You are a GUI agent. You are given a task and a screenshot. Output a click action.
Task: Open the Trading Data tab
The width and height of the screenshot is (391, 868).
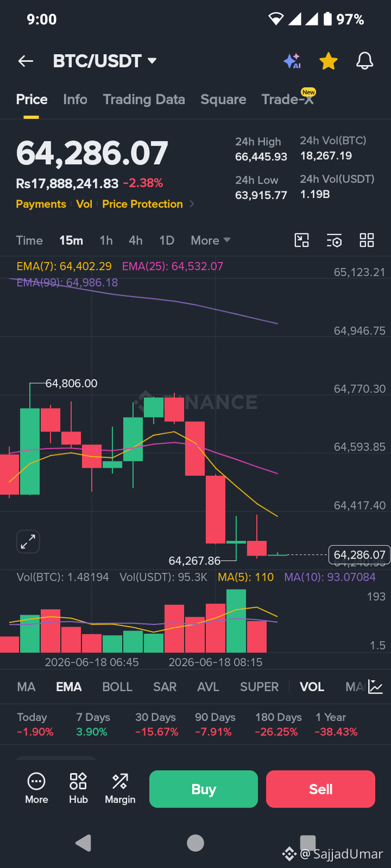tap(144, 99)
